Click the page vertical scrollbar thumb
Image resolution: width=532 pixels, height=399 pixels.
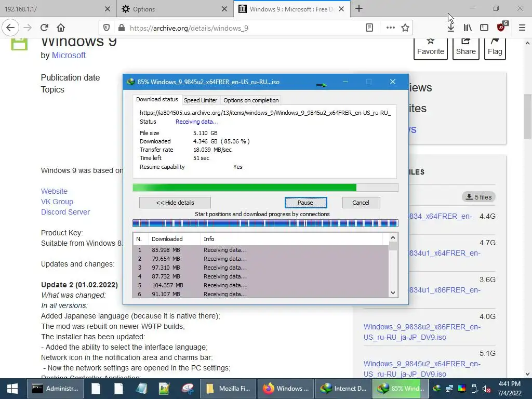527,116
